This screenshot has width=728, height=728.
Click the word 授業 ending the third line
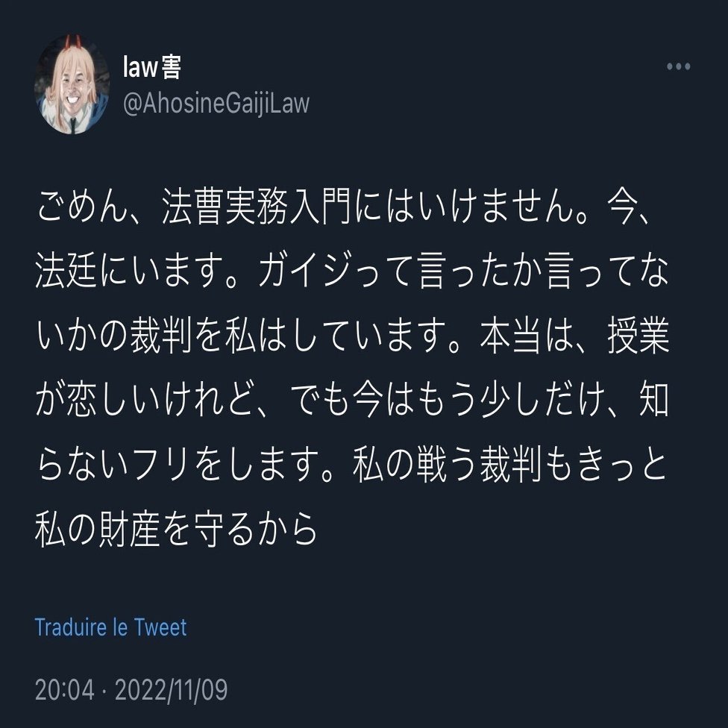(638, 335)
